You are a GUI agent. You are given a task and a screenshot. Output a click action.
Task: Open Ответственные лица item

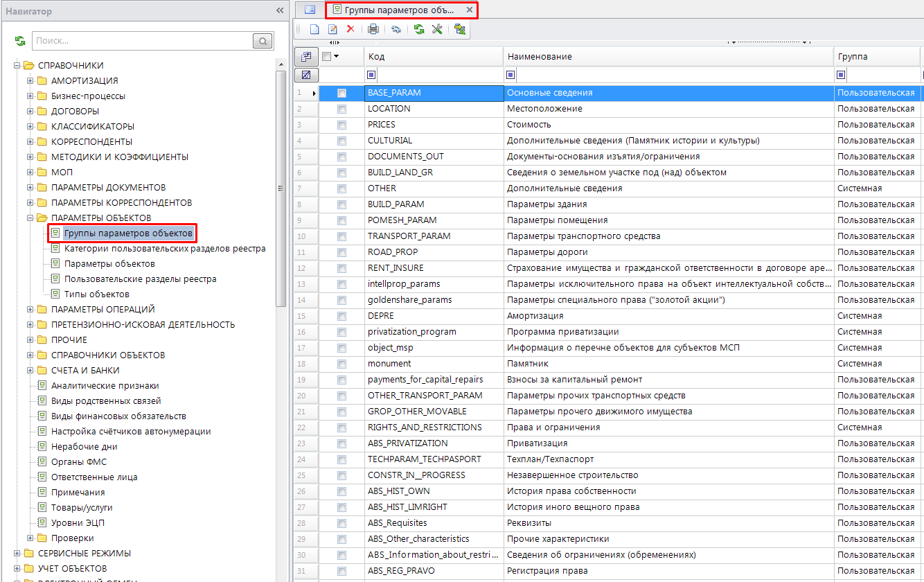pyautogui.click(x=94, y=477)
